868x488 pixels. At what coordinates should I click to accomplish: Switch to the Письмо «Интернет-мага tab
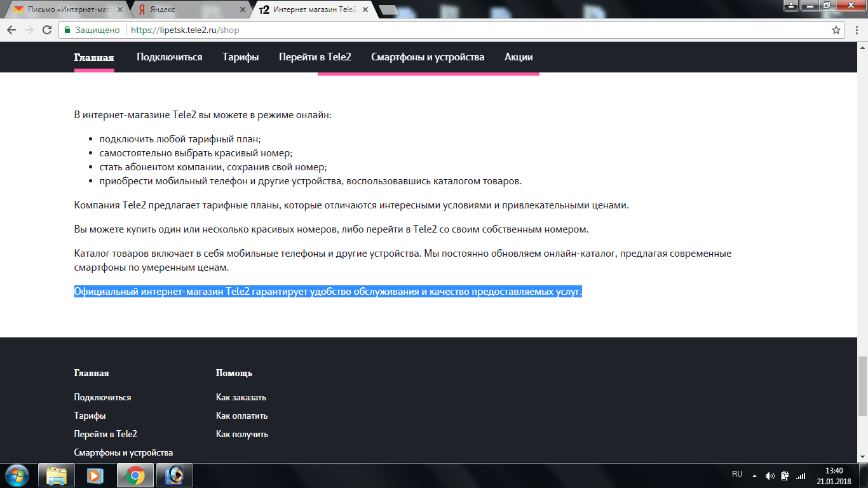point(67,10)
